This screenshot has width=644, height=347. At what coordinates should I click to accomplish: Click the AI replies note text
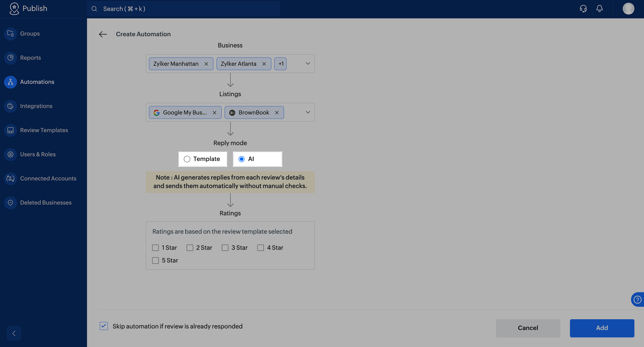230,182
